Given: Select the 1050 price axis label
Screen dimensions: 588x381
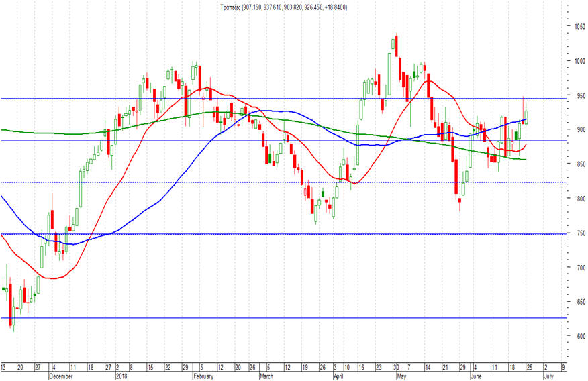Looking at the screenshot, I should point(579,27).
